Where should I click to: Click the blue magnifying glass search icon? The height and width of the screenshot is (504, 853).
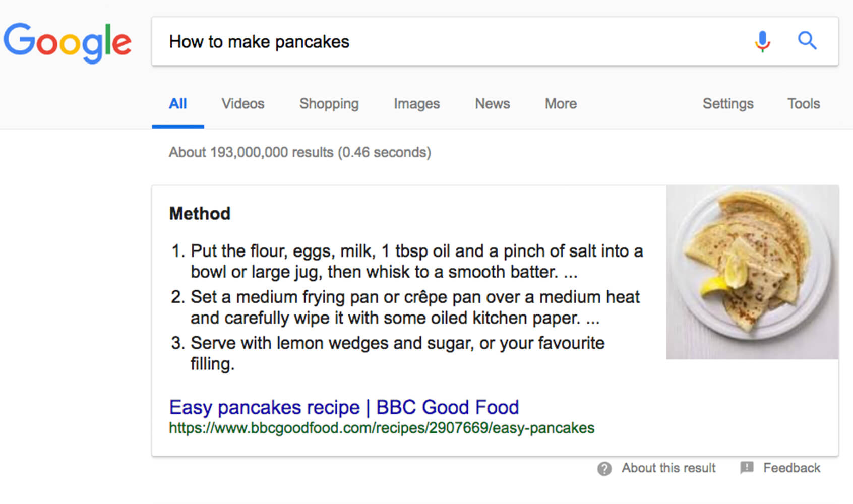(x=807, y=40)
